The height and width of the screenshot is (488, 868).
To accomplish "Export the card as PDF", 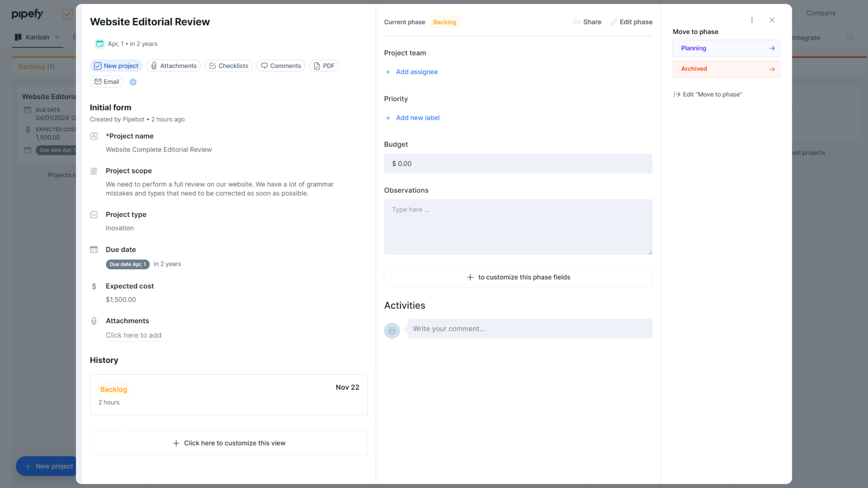I will (324, 66).
